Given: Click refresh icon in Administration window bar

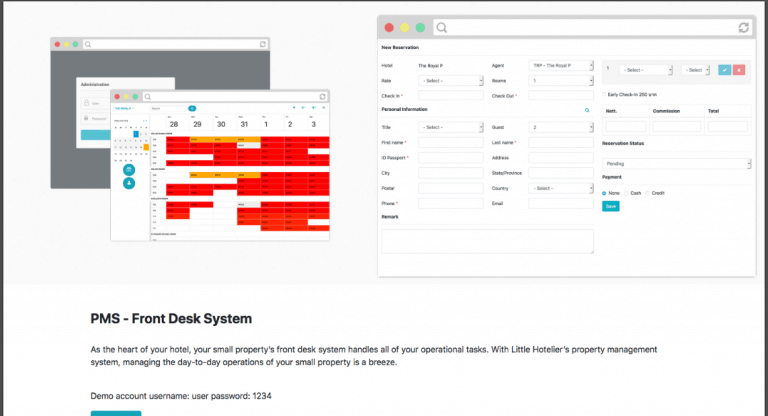Looking at the screenshot, I should [x=263, y=44].
